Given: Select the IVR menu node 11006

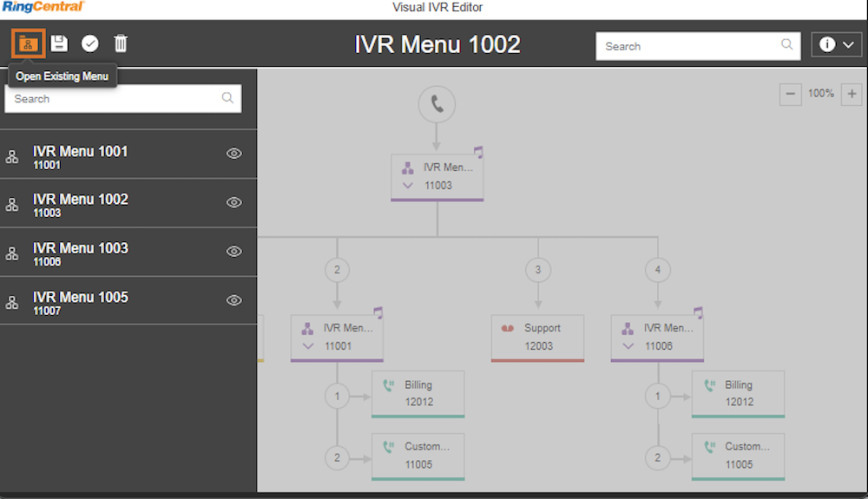Looking at the screenshot, I should tap(657, 338).
